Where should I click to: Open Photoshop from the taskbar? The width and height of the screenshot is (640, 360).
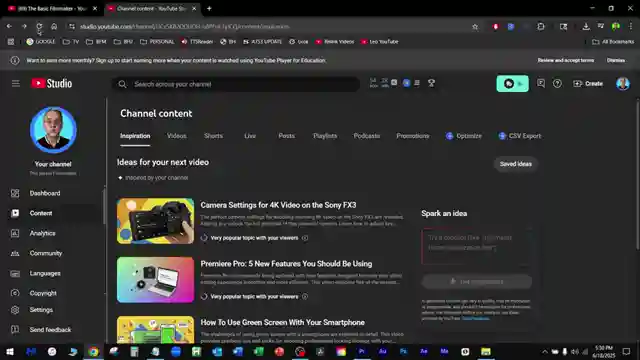point(403,351)
